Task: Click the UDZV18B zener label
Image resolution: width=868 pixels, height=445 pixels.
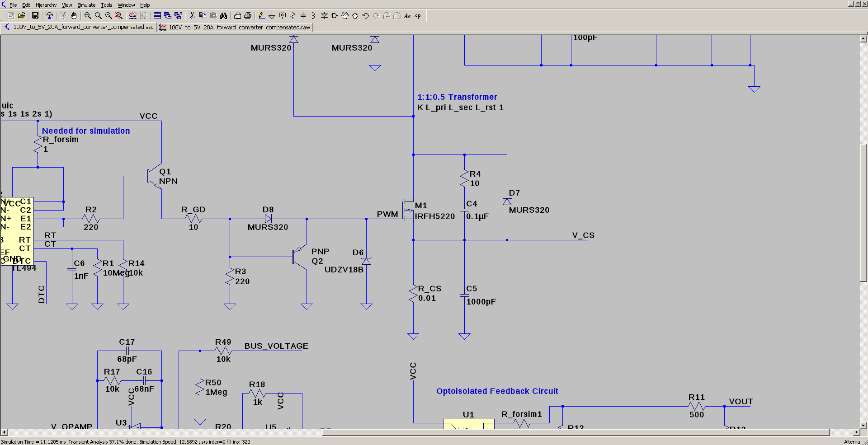Action: pyautogui.click(x=344, y=270)
